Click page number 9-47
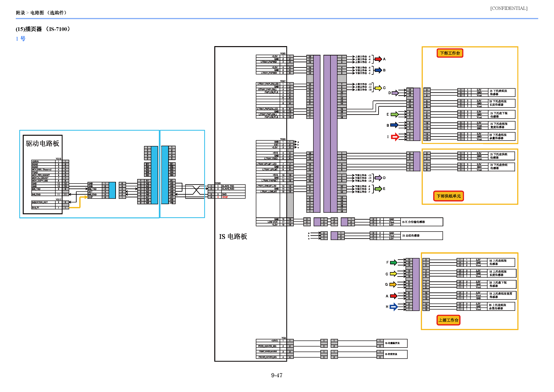 [277, 375]
